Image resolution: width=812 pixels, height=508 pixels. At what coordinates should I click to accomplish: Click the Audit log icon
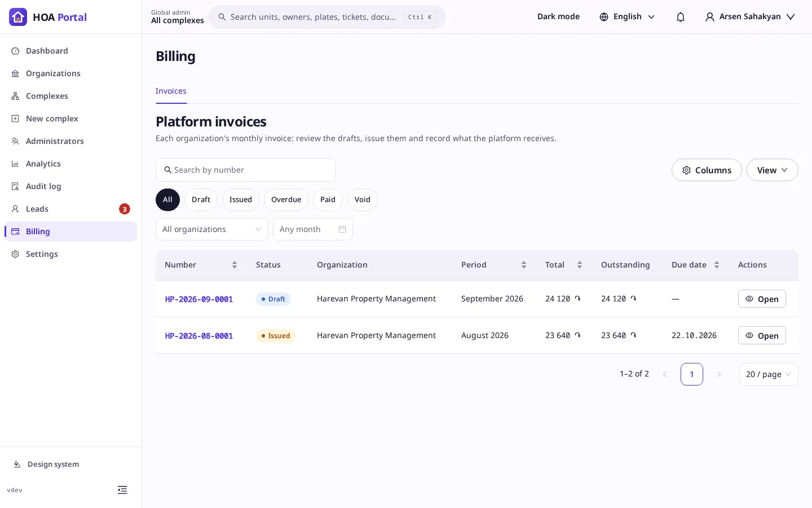pyautogui.click(x=15, y=186)
